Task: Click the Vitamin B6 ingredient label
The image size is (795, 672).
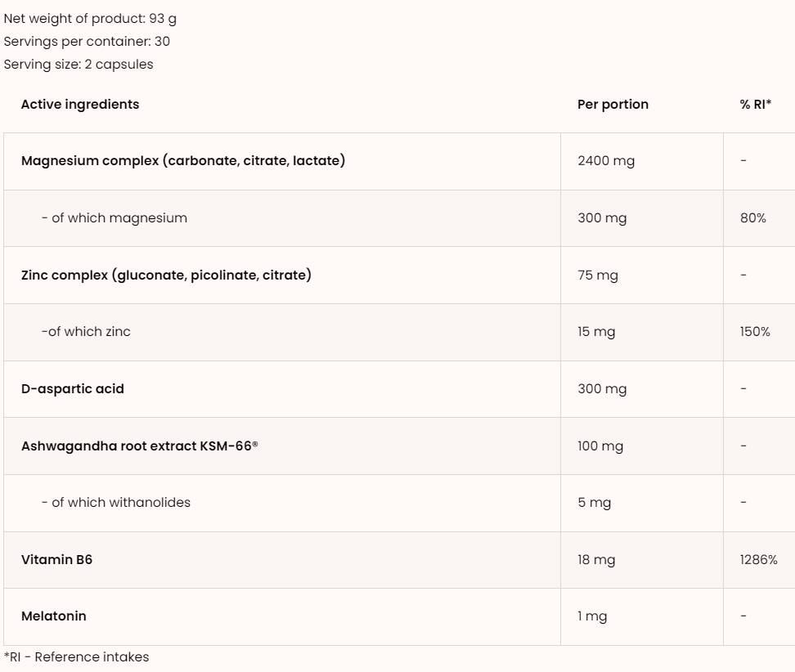Action: (x=56, y=559)
